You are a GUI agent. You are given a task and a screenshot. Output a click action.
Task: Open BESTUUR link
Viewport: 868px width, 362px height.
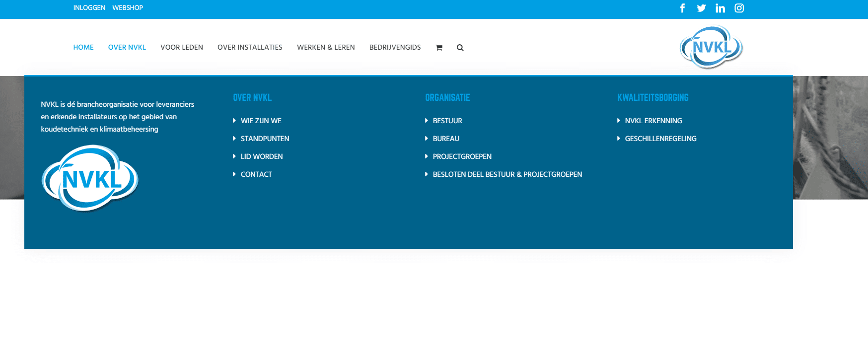(447, 121)
